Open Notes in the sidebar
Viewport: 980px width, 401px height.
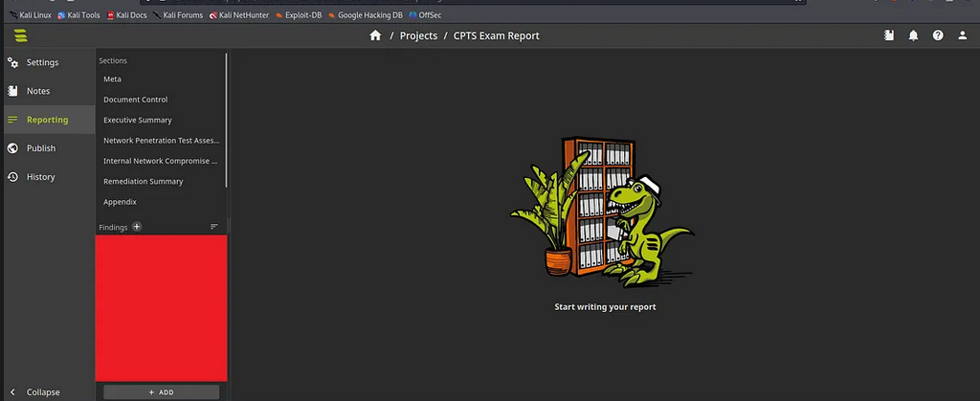[x=49, y=91]
